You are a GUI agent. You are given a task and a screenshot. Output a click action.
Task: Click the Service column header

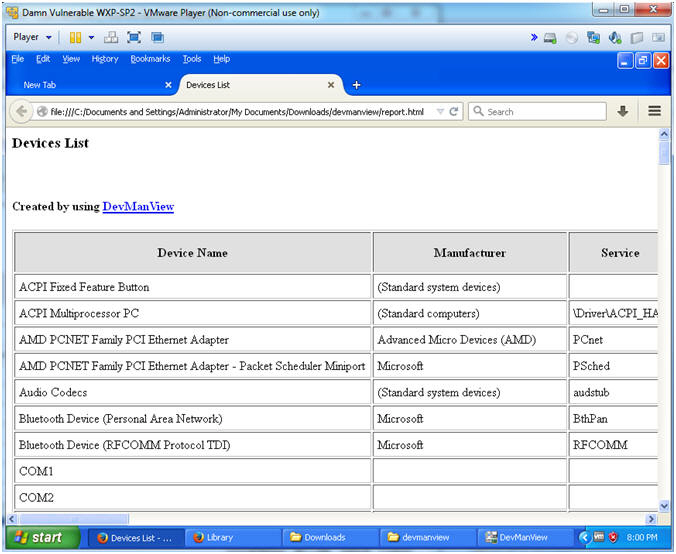[x=614, y=253]
